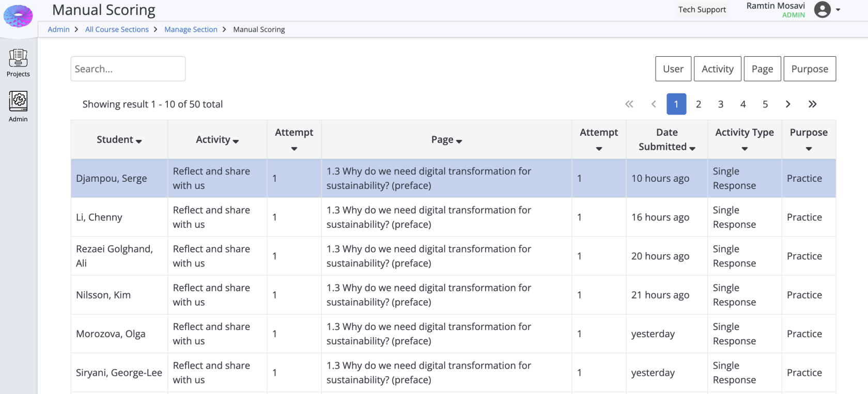Click the Page filter button

[763, 69]
